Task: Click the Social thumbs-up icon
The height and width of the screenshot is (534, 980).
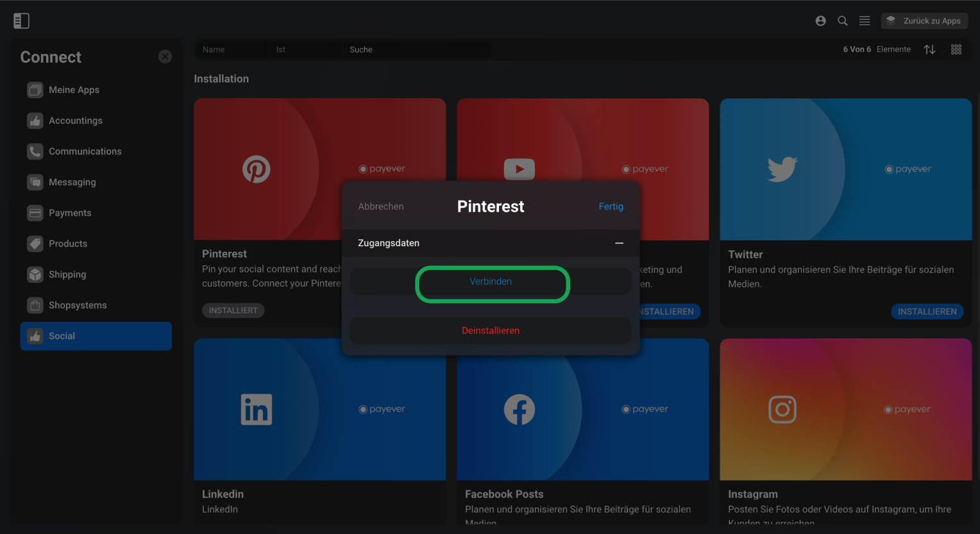Action: tap(35, 336)
